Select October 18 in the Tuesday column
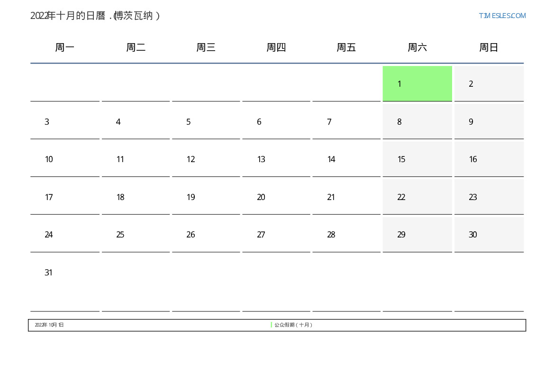This screenshot has width=554, height=392. point(136,197)
